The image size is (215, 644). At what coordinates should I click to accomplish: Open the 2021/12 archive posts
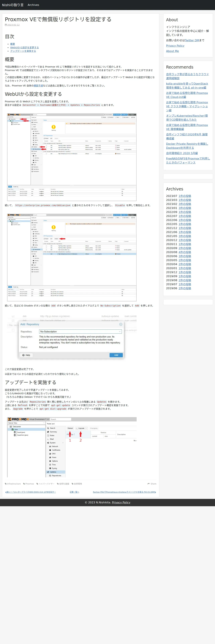pos(185,228)
